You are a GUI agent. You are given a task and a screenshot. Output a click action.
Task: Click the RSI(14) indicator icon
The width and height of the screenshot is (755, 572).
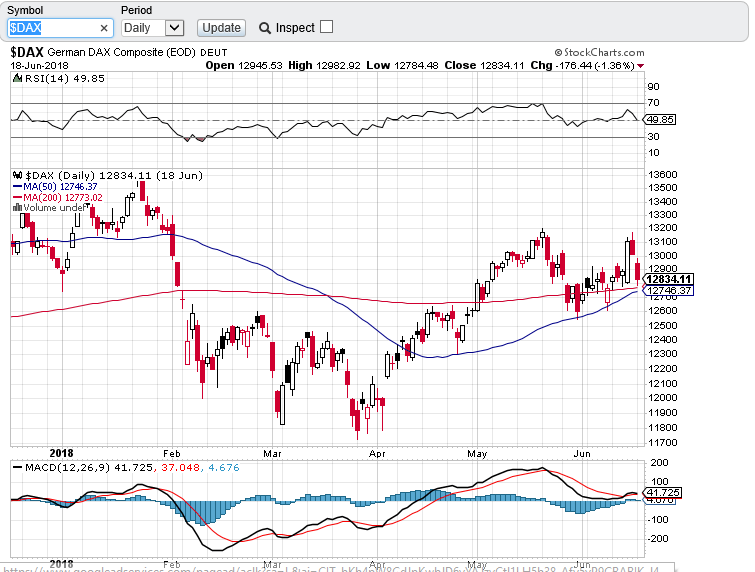point(17,78)
